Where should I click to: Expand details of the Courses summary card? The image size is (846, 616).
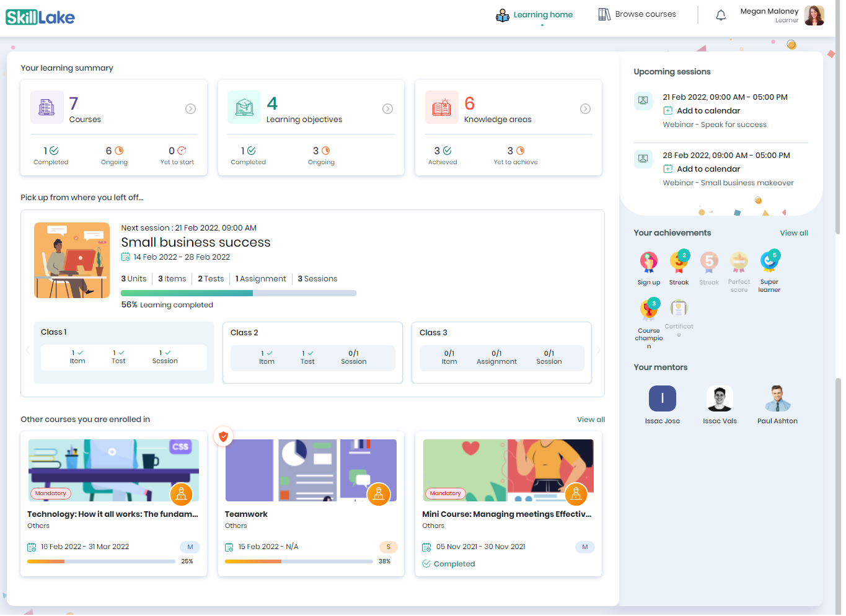pos(190,108)
